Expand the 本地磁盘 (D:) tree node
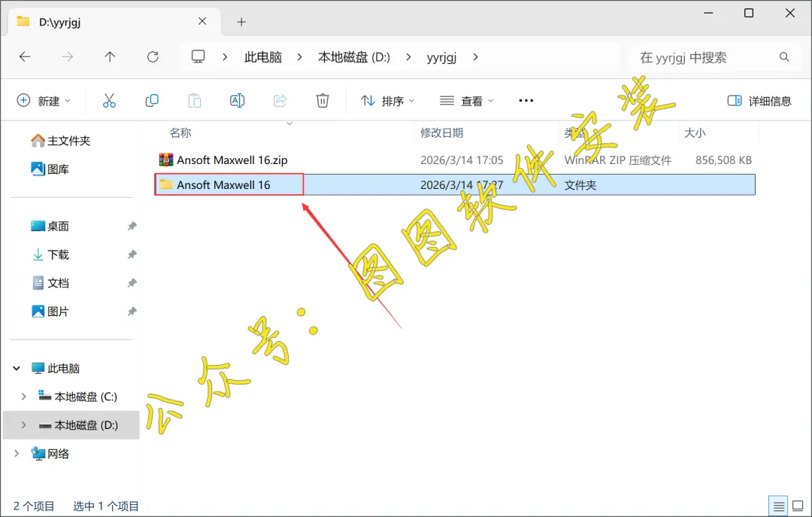Viewport: 812px width, 517px height. 23,425
